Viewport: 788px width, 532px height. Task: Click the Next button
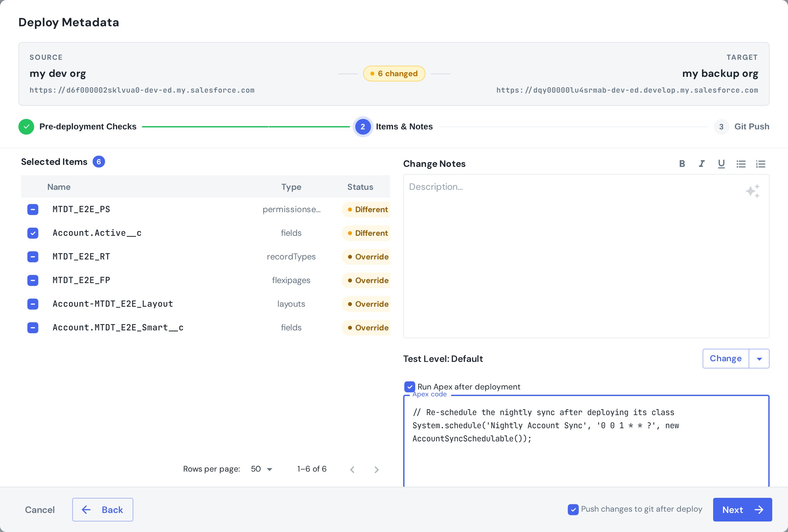742,510
